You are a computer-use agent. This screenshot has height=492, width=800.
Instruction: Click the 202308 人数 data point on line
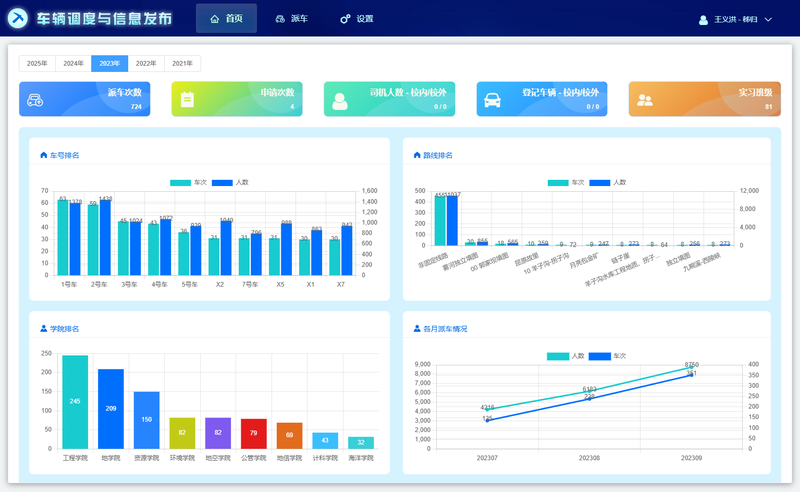click(x=589, y=391)
